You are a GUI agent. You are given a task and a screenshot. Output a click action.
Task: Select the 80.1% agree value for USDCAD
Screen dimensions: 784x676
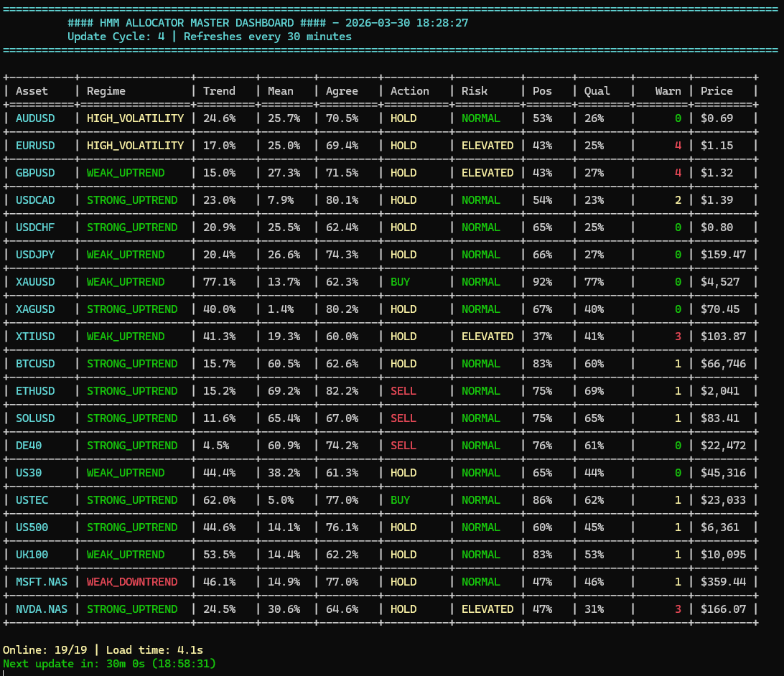(342, 199)
